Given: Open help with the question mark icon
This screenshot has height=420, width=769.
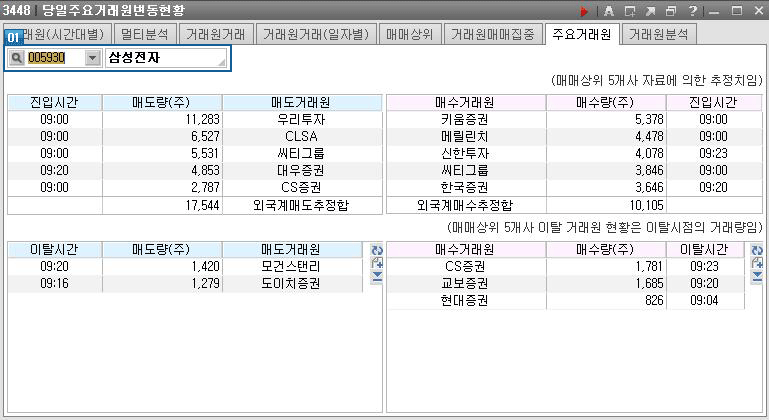Looking at the screenshot, I should 692,11.
